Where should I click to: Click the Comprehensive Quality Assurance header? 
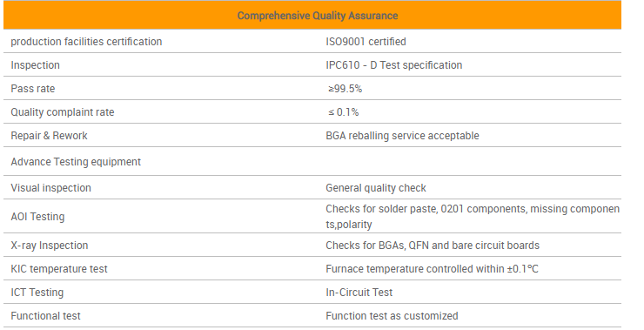click(318, 16)
